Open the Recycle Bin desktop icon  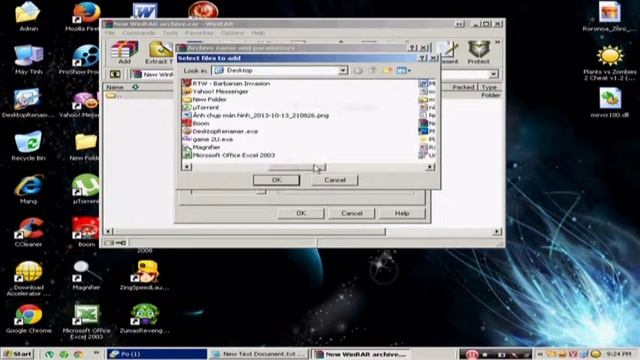pos(28,146)
